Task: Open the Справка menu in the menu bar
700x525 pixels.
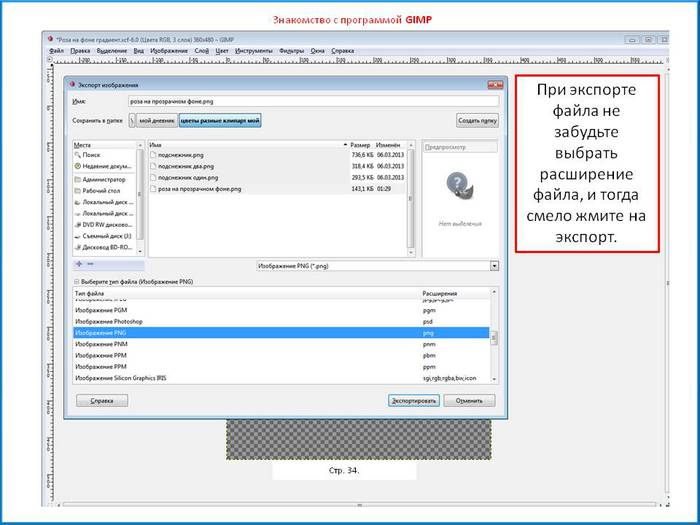Action: [x=342, y=51]
